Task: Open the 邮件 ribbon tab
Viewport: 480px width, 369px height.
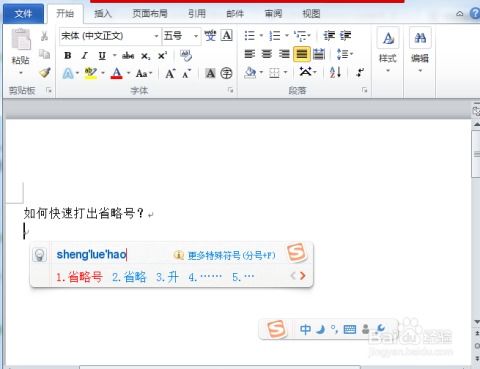Action: 235,14
